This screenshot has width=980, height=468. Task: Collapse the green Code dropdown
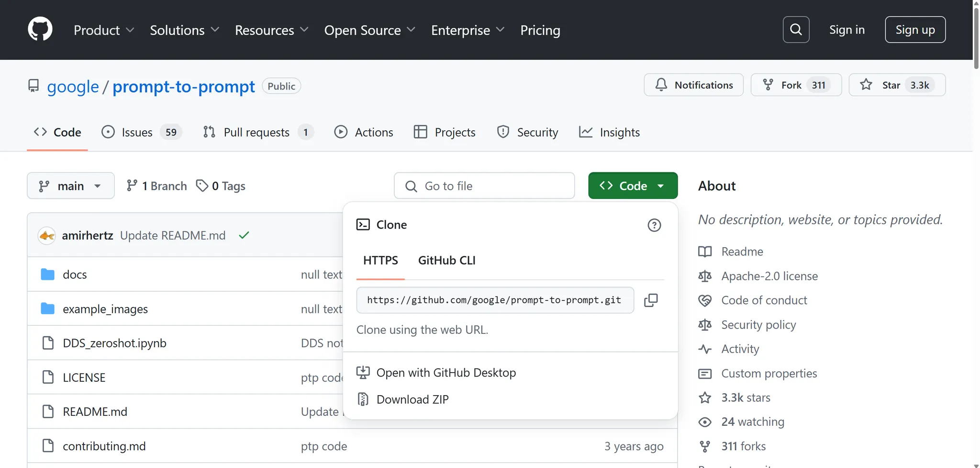pyautogui.click(x=633, y=186)
